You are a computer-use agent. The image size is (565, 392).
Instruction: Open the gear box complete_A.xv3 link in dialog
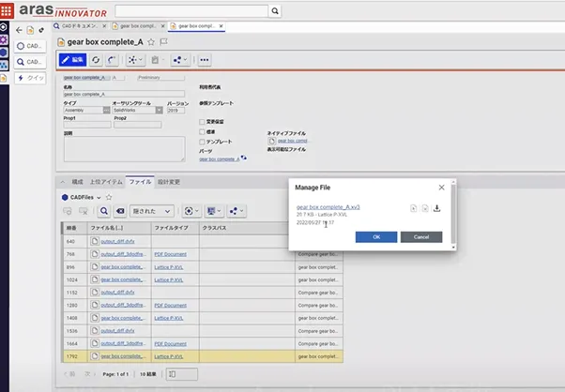coord(328,207)
